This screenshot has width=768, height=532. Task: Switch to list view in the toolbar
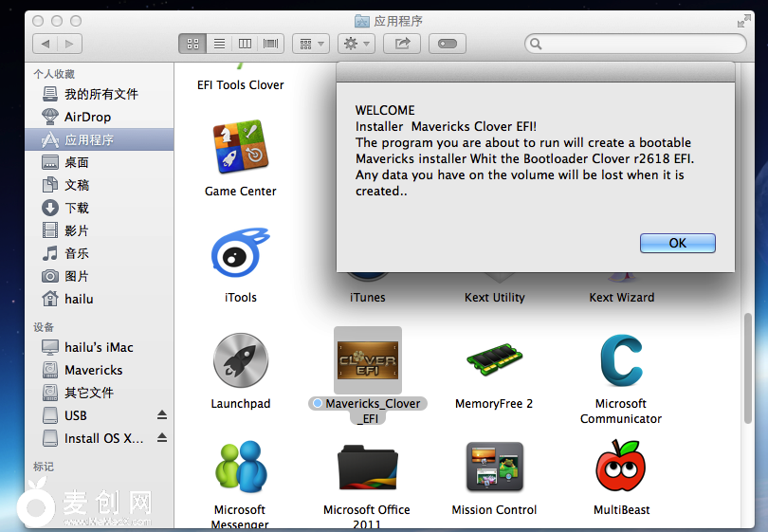(x=219, y=44)
